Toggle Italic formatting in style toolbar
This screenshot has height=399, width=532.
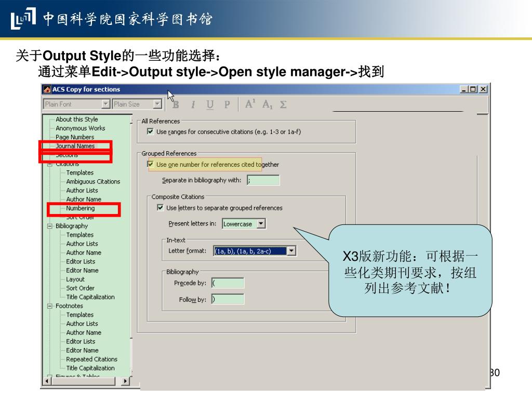pyautogui.click(x=193, y=104)
